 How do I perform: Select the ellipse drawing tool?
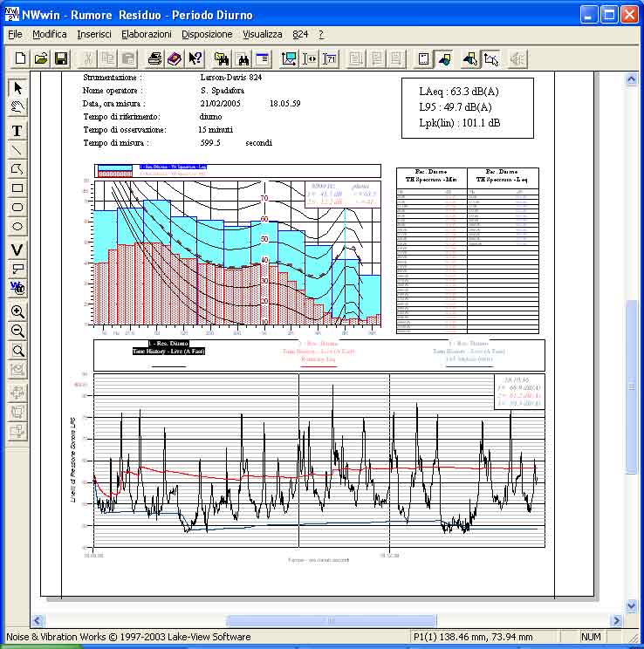pyautogui.click(x=17, y=227)
